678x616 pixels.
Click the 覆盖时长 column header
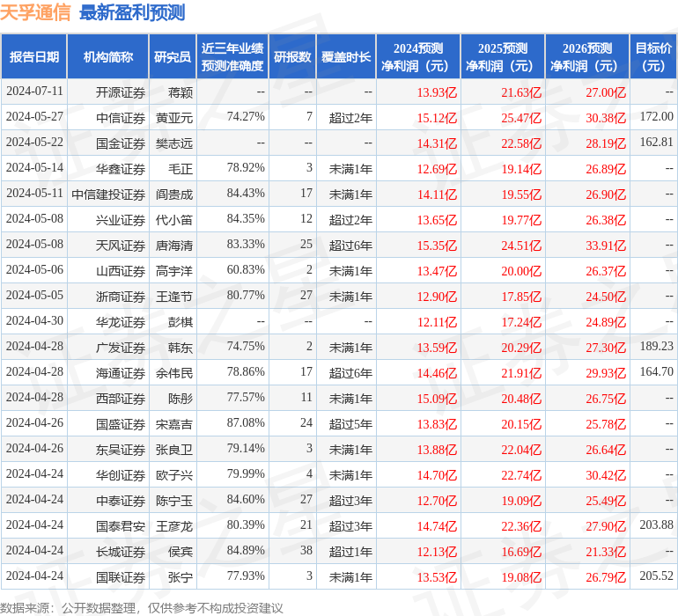tap(346, 56)
